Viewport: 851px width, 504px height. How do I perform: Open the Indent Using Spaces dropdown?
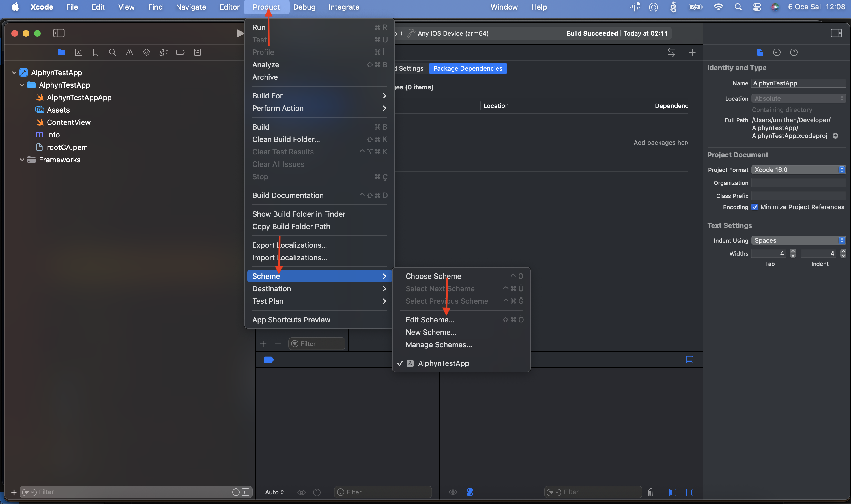tap(798, 240)
